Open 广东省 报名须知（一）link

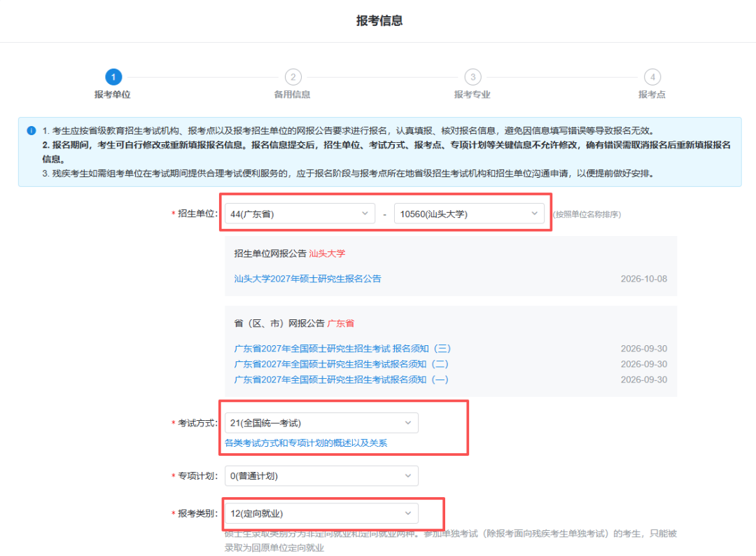[342, 380]
